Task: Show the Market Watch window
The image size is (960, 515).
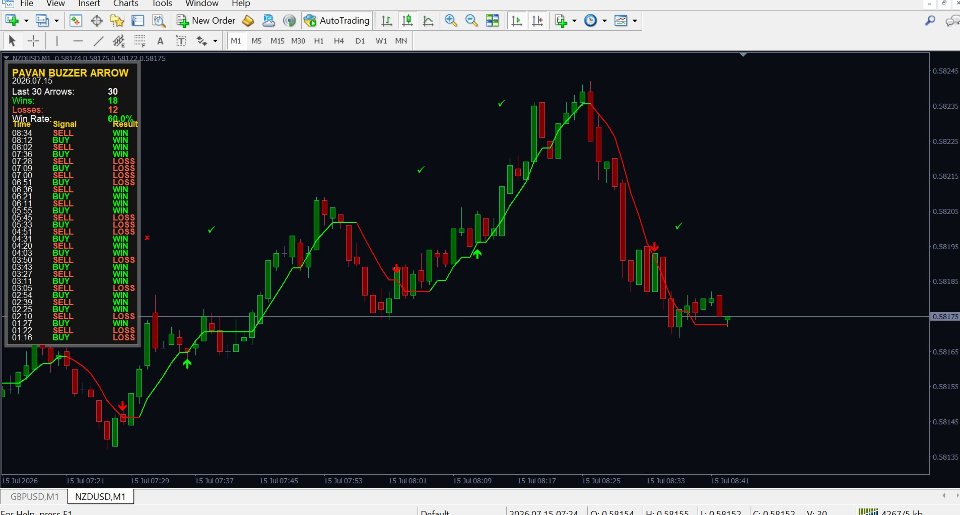Action: [x=75, y=20]
